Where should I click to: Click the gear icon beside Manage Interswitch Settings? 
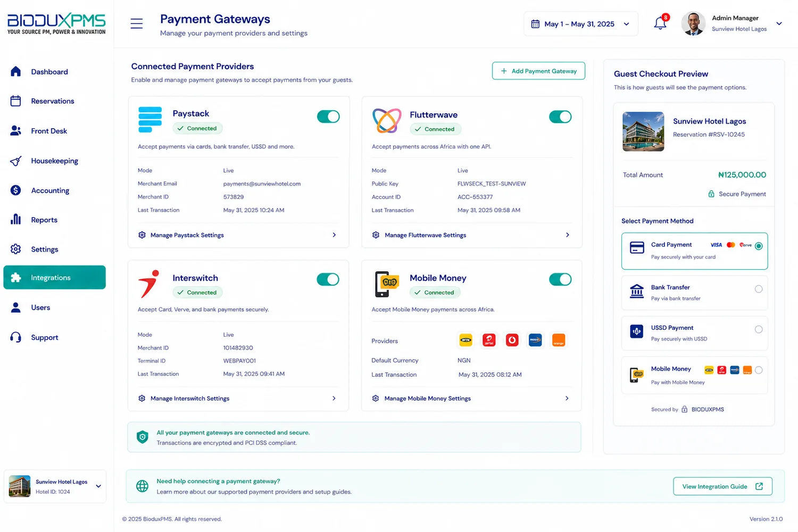coord(142,398)
